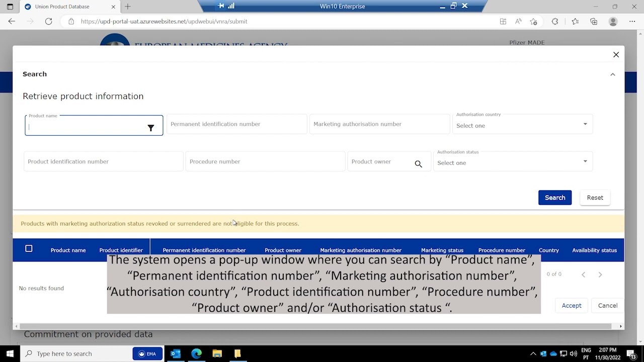This screenshot has height=362, width=644.
Task: Open File Explorer from the taskbar
Action: [x=217, y=353]
